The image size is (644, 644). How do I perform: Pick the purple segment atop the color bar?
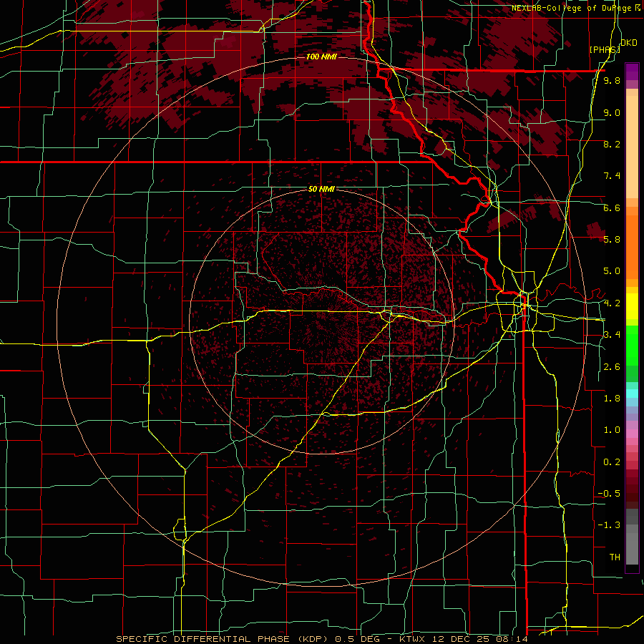[x=632, y=72]
